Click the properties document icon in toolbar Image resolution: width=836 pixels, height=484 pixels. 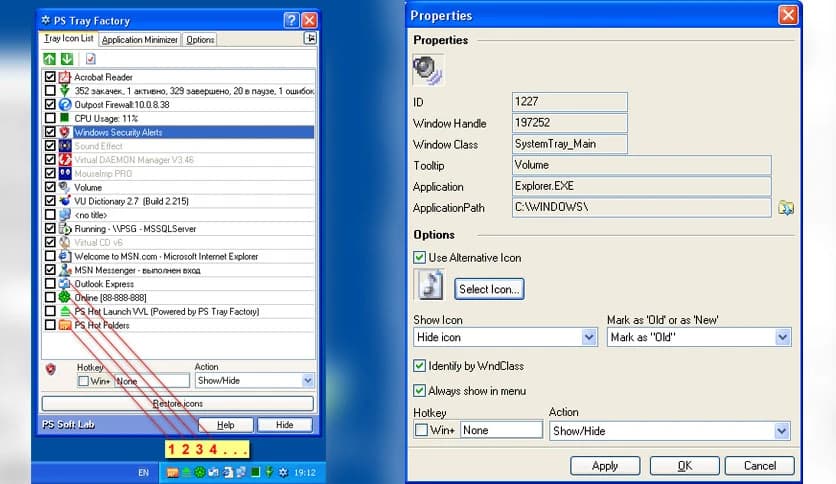coord(91,59)
